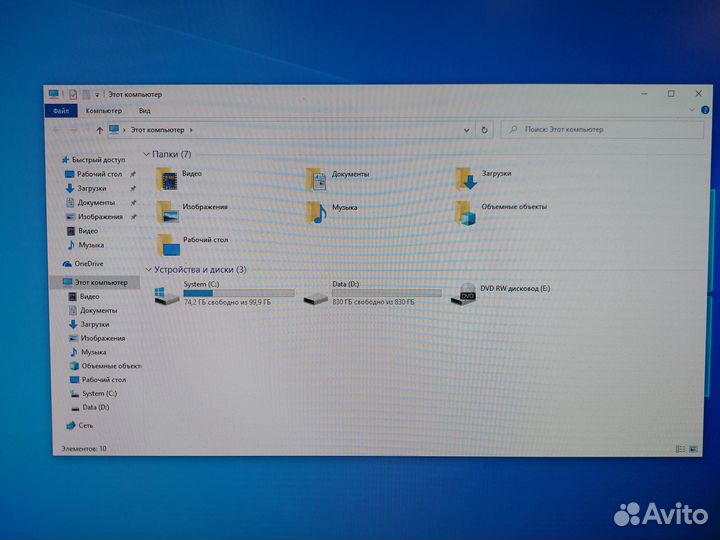Switch to large icons view in status bar
720x540 pixels.
pyautogui.click(x=693, y=449)
